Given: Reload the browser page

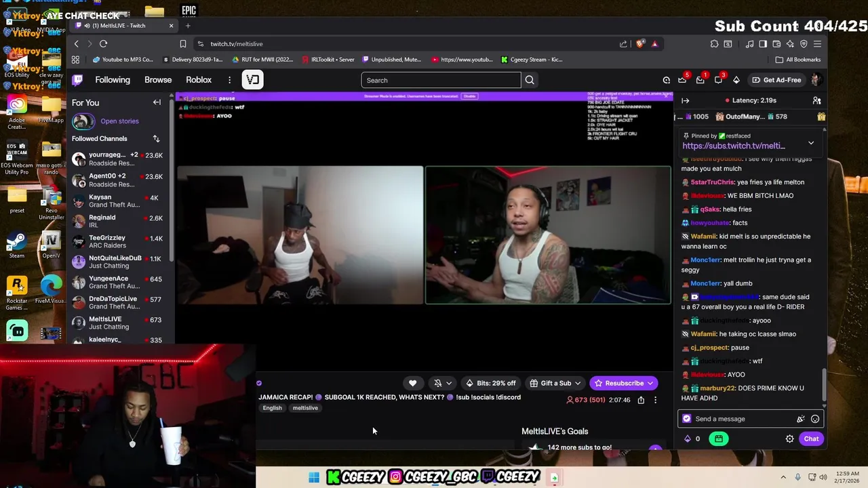Looking at the screenshot, I should pyautogui.click(x=103, y=43).
